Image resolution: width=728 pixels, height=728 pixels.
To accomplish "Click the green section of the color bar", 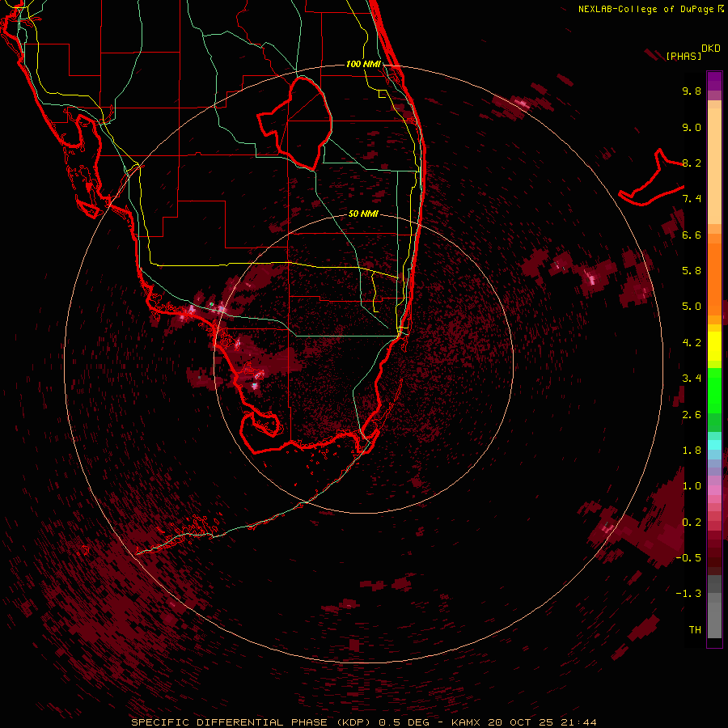I will (x=714, y=400).
